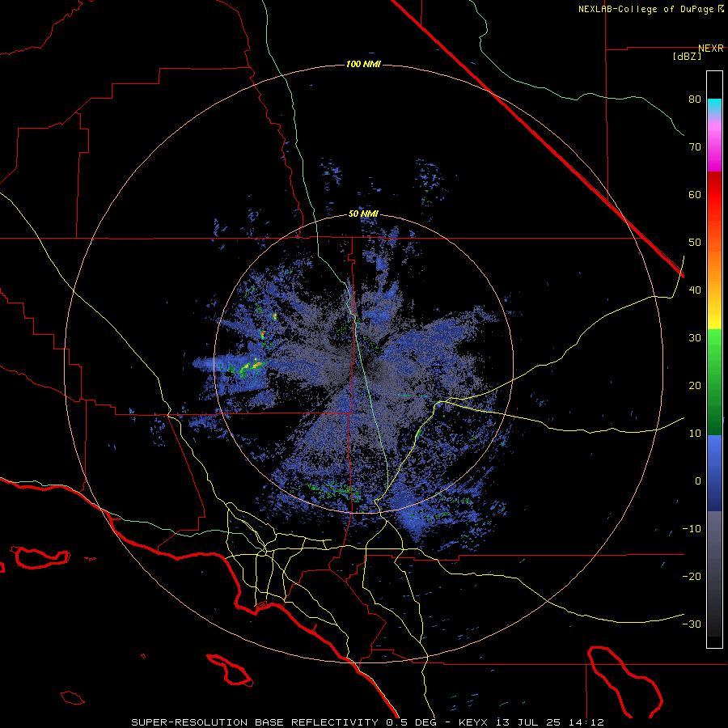Click the Super-Resolution Base Reflectivity caption
Image resolution: width=728 pixels, height=728 pixels.
pos(255,722)
